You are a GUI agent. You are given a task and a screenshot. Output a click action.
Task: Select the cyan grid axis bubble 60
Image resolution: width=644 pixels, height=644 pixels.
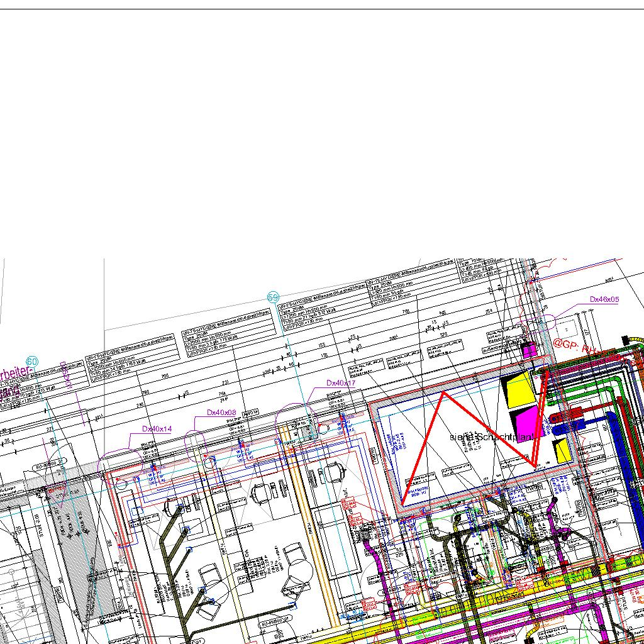coord(32,362)
